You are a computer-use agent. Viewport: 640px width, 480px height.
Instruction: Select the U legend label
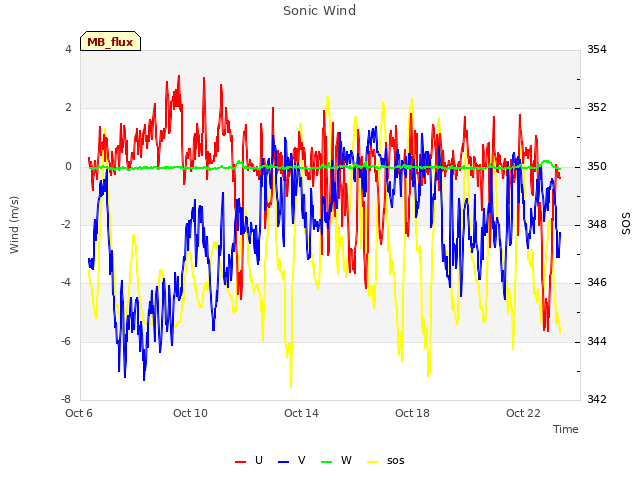pos(259,460)
